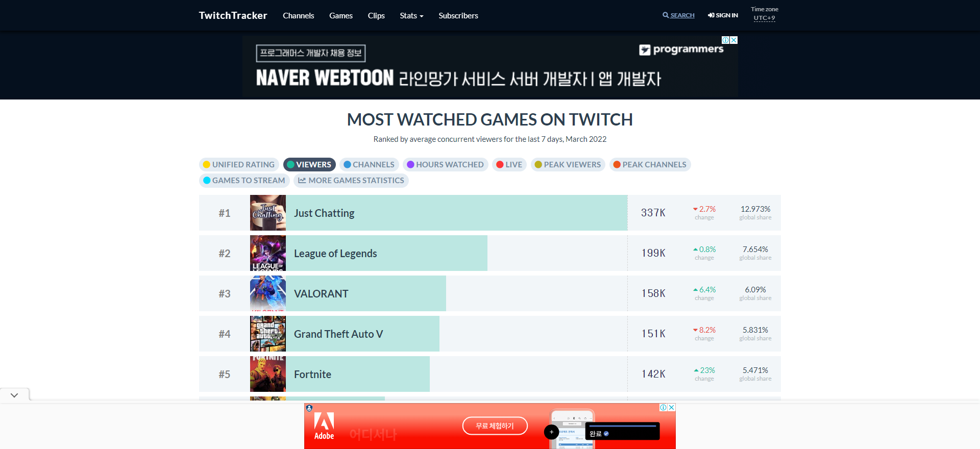Open ad info icon on Adobe ad
The height and width of the screenshot is (449, 980).
click(663, 407)
